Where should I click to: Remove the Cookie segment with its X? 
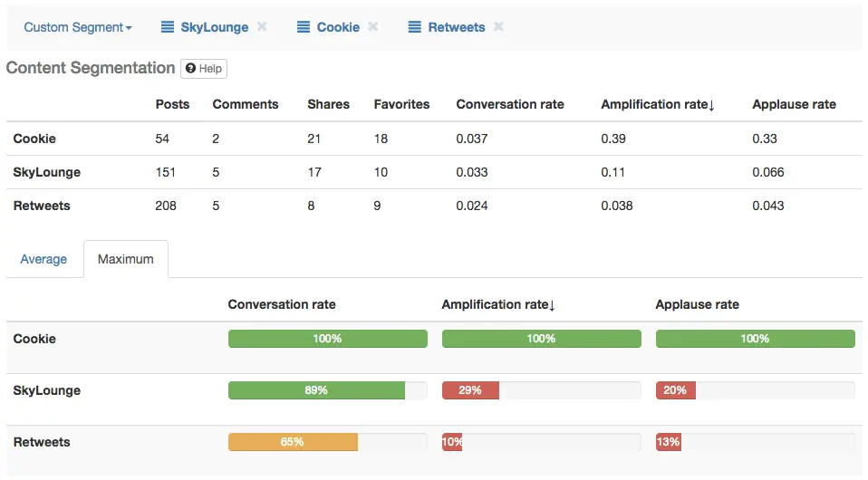tap(373, 27)
